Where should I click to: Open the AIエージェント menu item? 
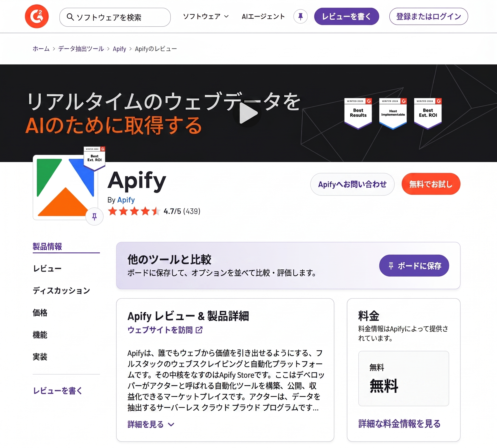(263, 17)
